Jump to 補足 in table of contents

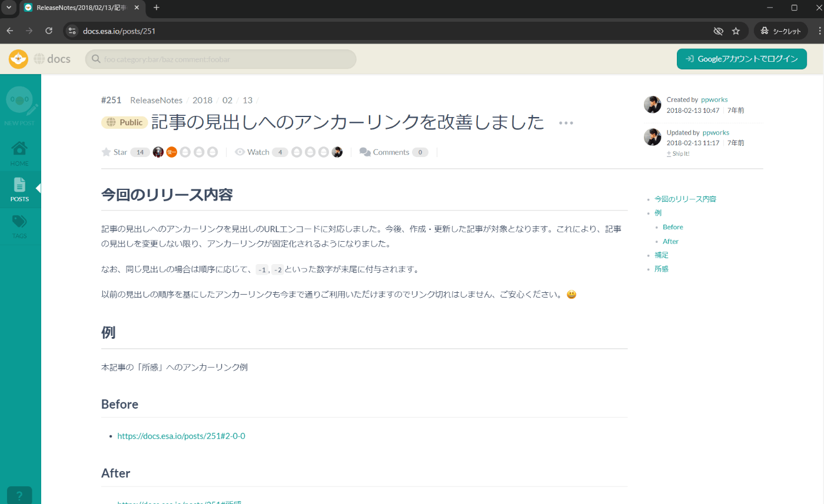pos(662,255)
